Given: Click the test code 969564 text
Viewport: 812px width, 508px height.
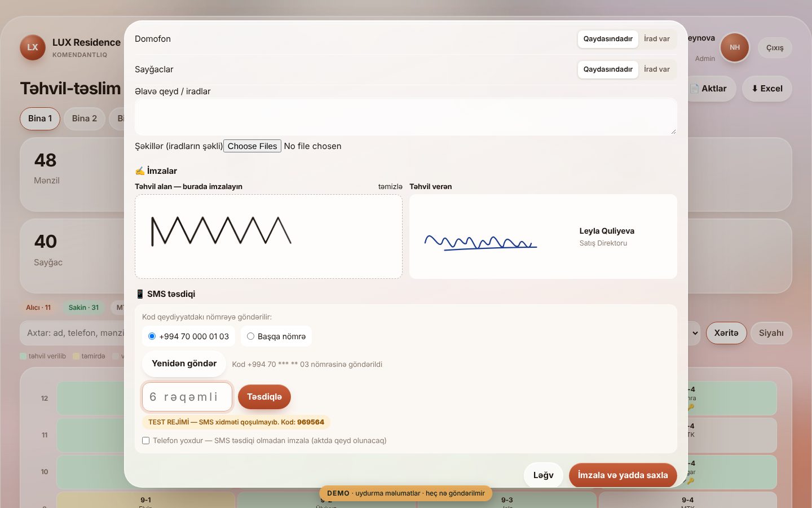Looking at the screenshot, I should click(311, 422).
